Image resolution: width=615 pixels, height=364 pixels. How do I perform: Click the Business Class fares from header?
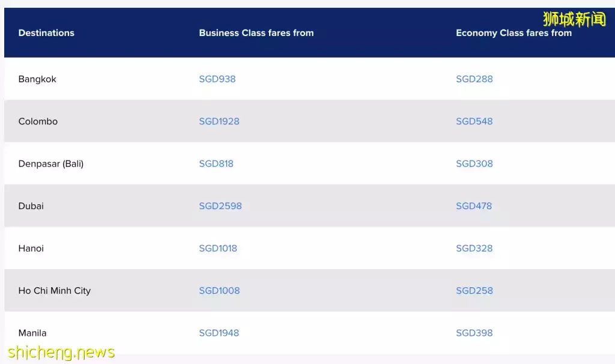(x=256, y=33)
